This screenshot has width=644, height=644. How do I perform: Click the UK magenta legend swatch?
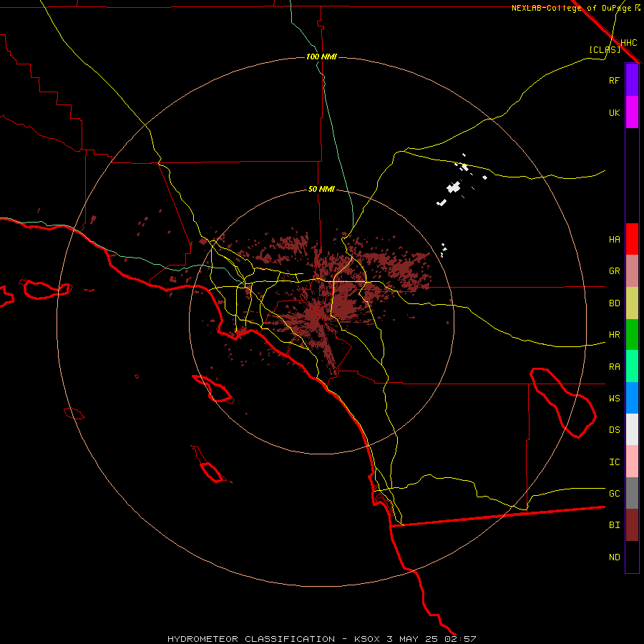(x=632, y=112)
